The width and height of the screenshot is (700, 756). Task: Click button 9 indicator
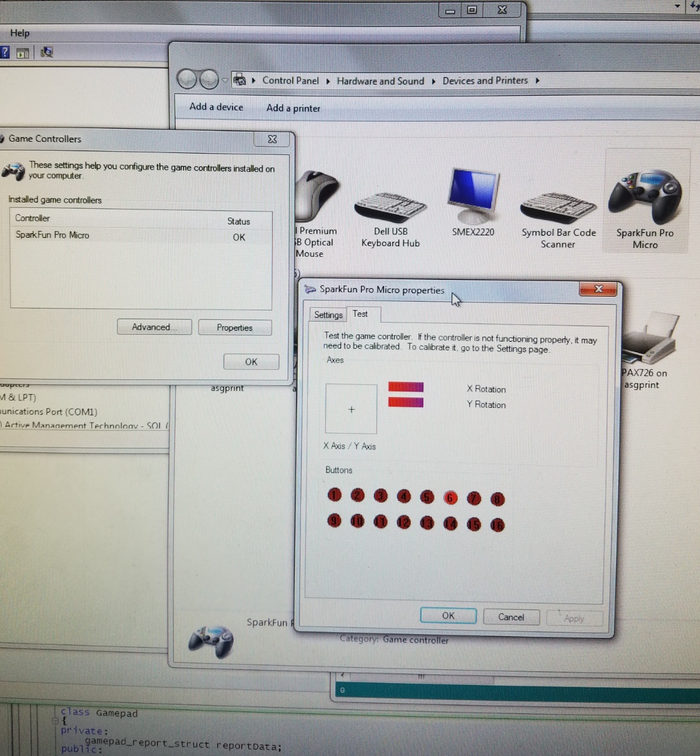(335, 520)
